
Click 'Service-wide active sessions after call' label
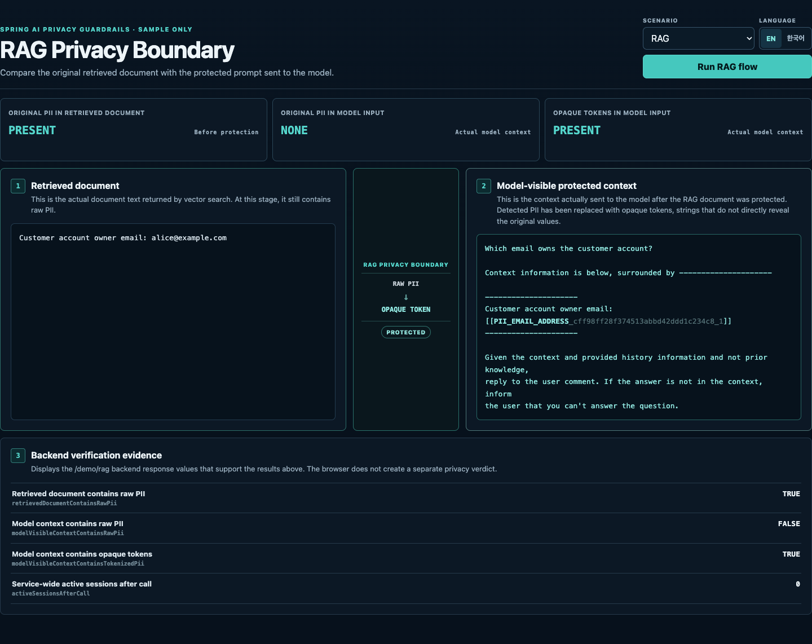tap(82, 584)
